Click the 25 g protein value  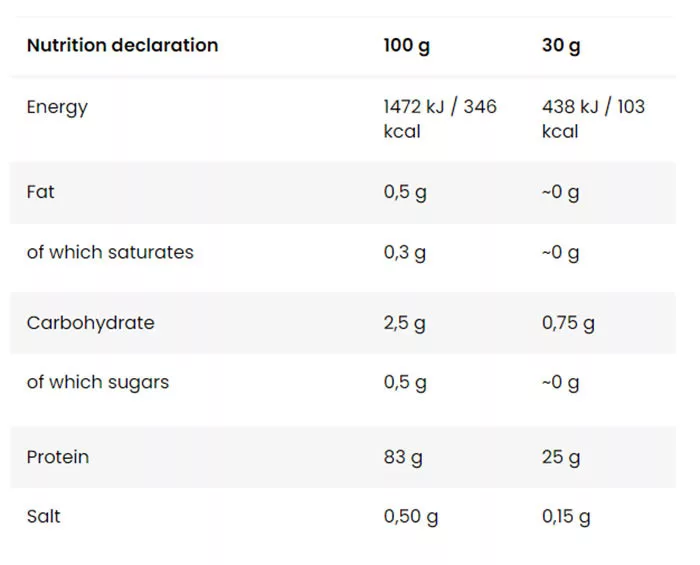[x=561, y=457]
